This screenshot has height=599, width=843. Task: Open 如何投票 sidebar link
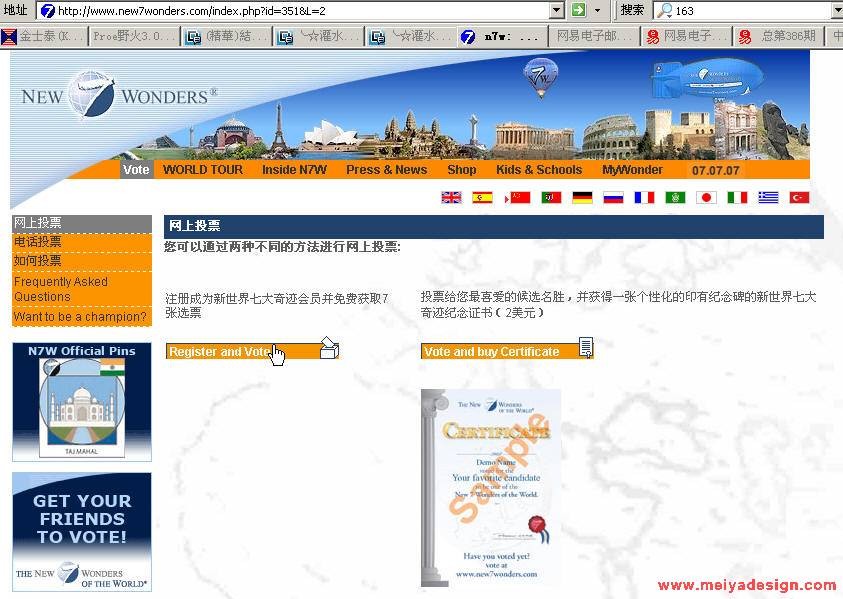pyautogui.click(x=82, y=261)
